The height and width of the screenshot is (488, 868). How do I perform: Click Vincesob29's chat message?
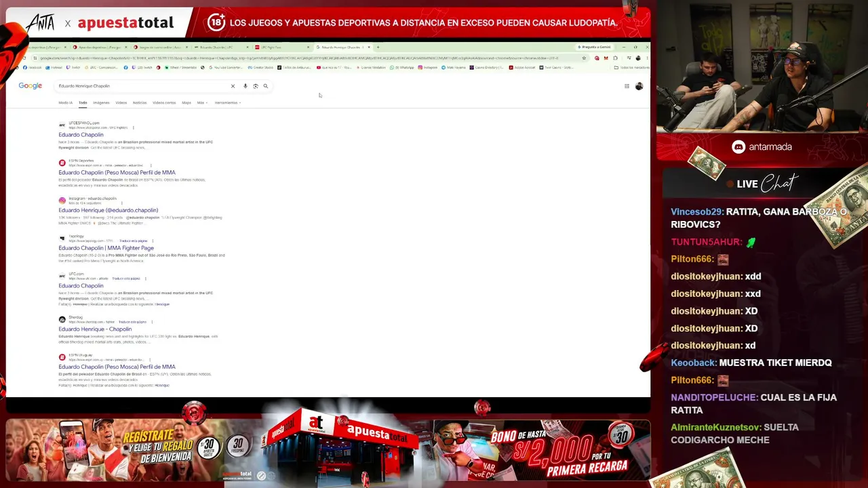coord(759,218)
